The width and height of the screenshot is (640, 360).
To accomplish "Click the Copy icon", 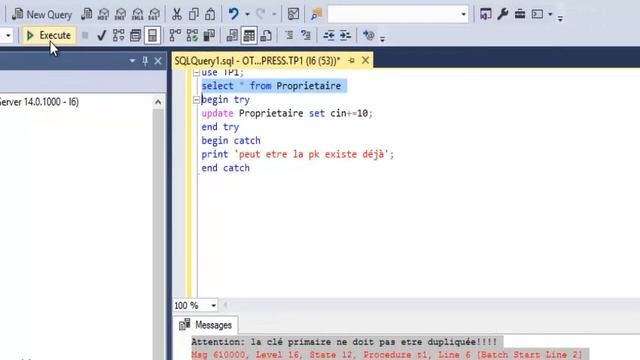I will 193,14.
